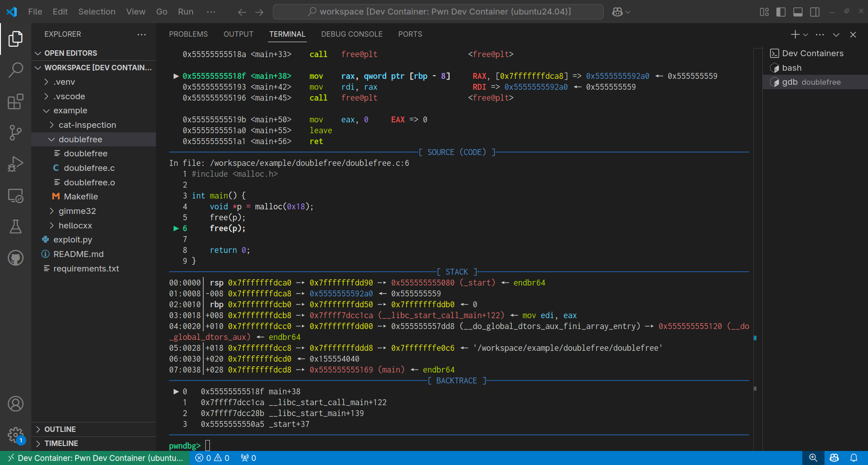This screenshot has height=465, width=868.
Task: Open Source Control view
Action: coord(15,132)
